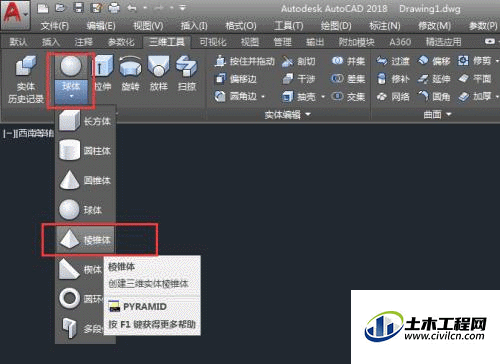Select 球体 sphere in the dropdown list
The width and height of the screenshot is (500, 364).
pyautogui.click(x=85, y=210)
